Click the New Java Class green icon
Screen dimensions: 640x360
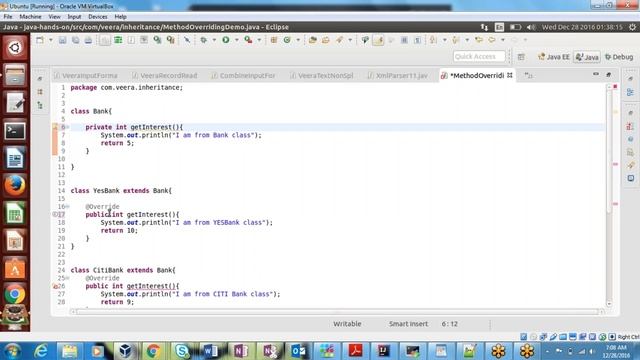point(287,40)
